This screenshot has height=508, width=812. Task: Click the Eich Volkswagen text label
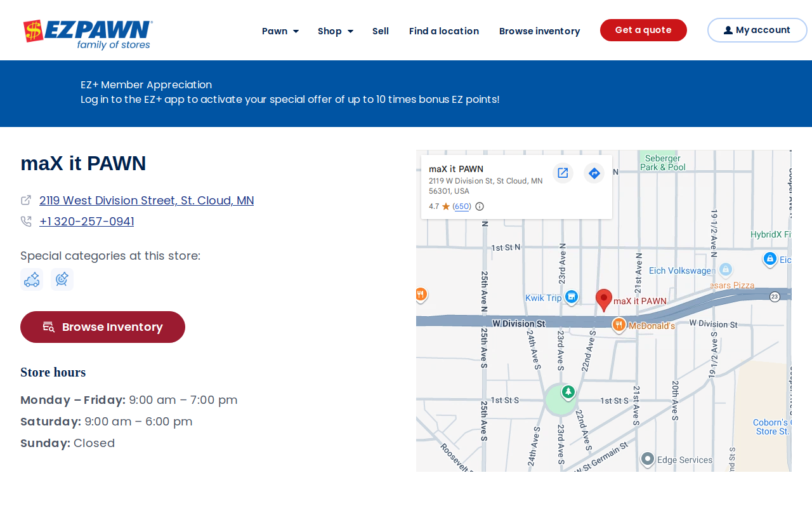point(683,271)
